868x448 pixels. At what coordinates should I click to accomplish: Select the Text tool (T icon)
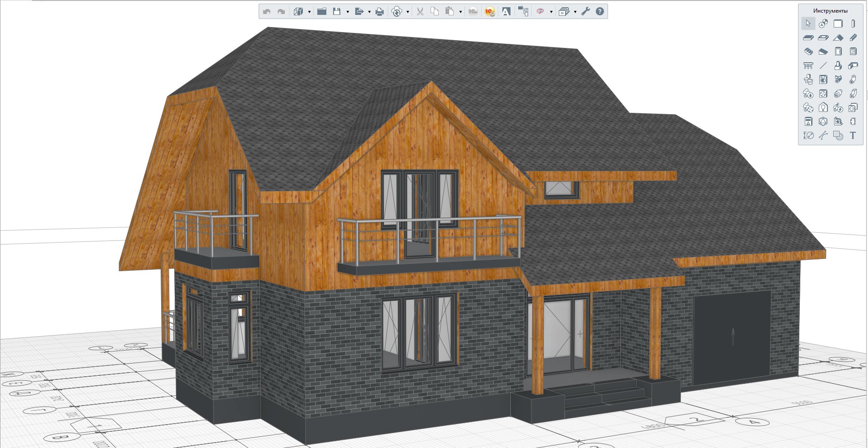click(853, 135)
